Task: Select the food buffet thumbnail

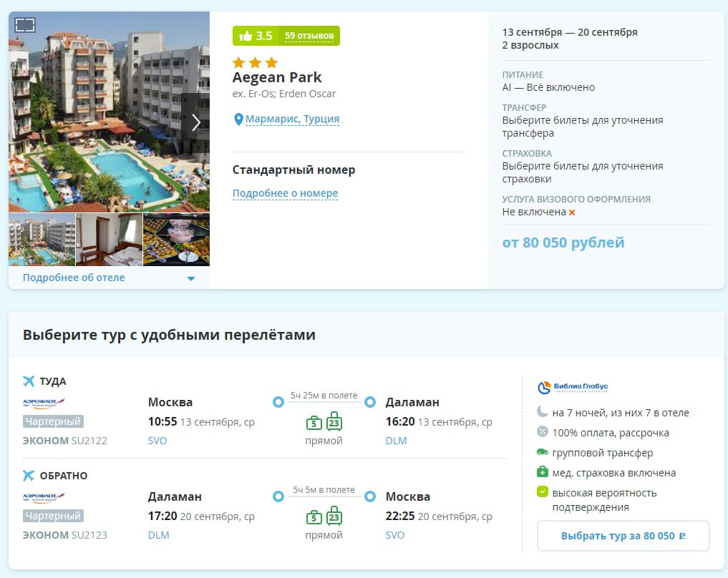Action: 176,240
